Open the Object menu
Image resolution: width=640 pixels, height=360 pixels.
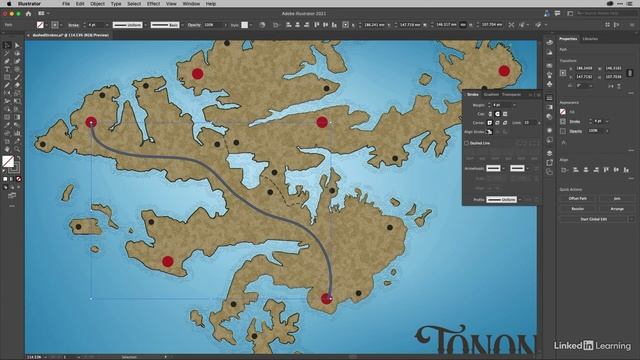[97, 4]
